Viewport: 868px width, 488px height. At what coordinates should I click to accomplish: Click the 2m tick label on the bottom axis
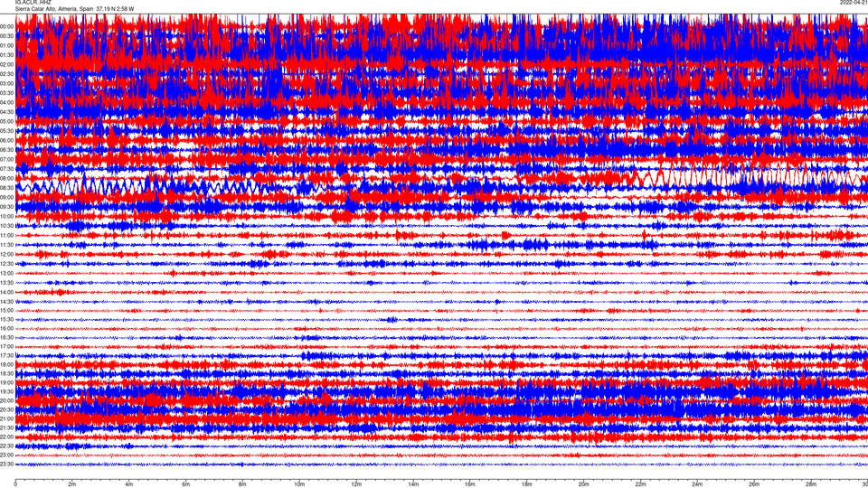(x=72, y=483)
